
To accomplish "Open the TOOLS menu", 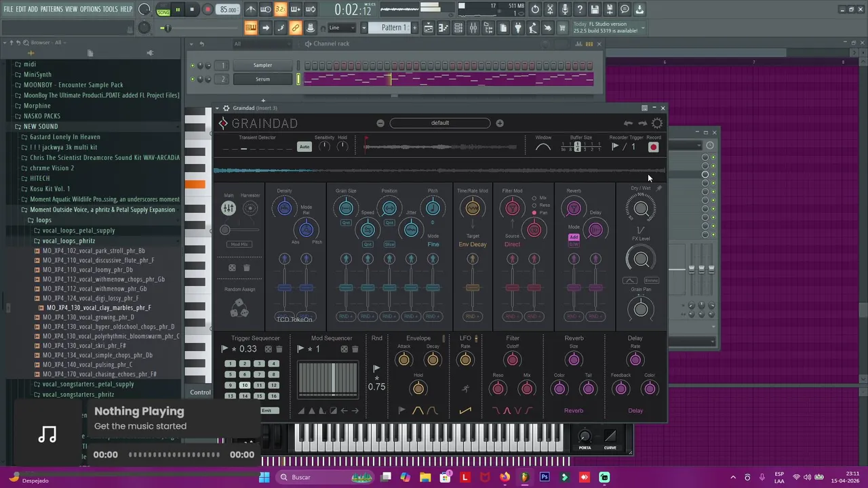I will point(111,9).
